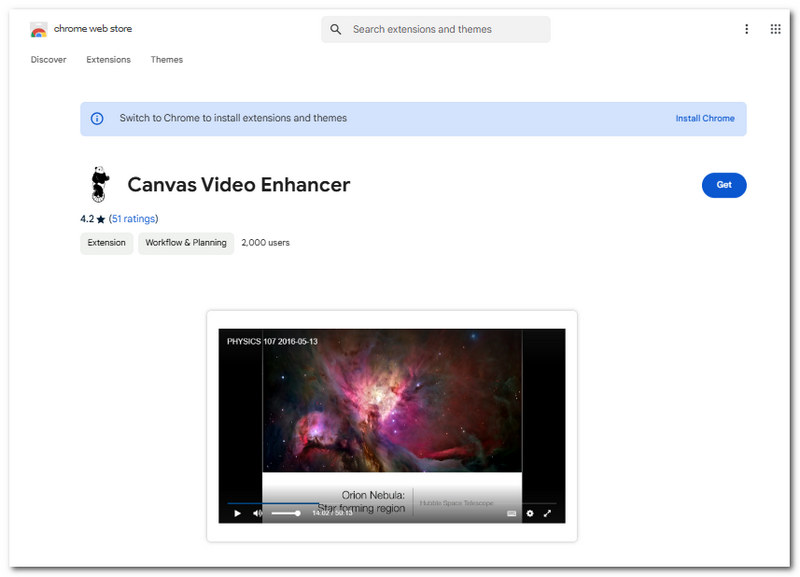800x577 pixels.
Task: Click the info icon in the banner
Action: (97, 118)
